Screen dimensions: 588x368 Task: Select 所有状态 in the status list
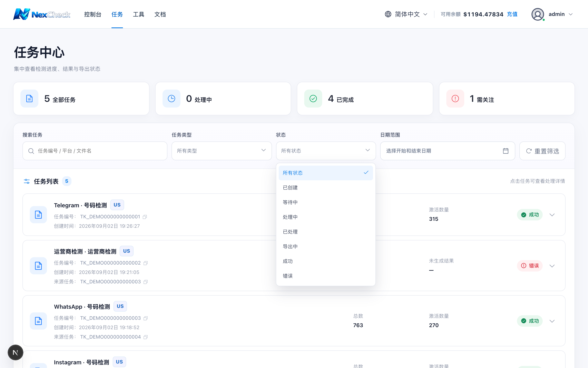tap(326, 173)
